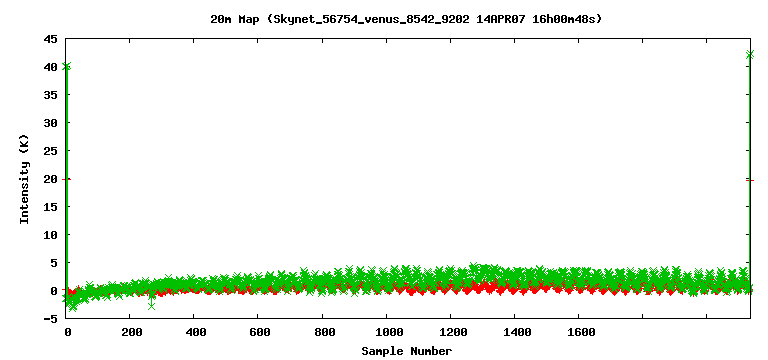Click the y-axis tick label -5
Screen dimensions: 768x360
point(50,319)
